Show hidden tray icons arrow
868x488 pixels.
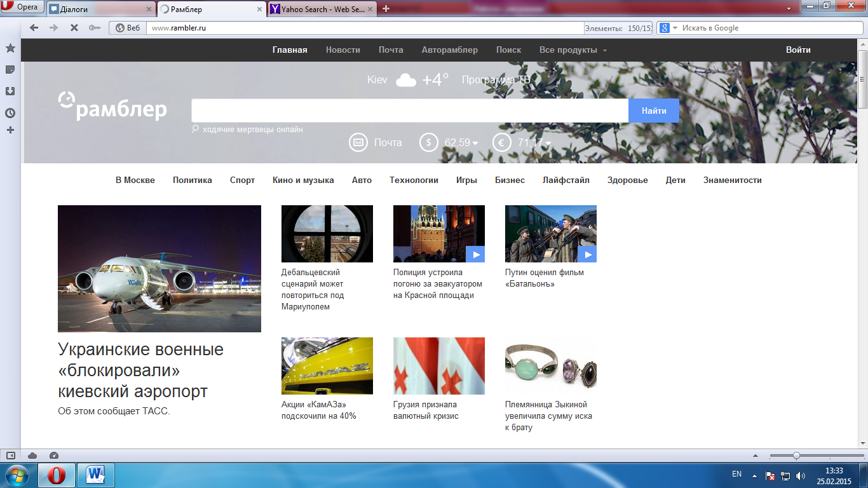(x=754, y=475)
